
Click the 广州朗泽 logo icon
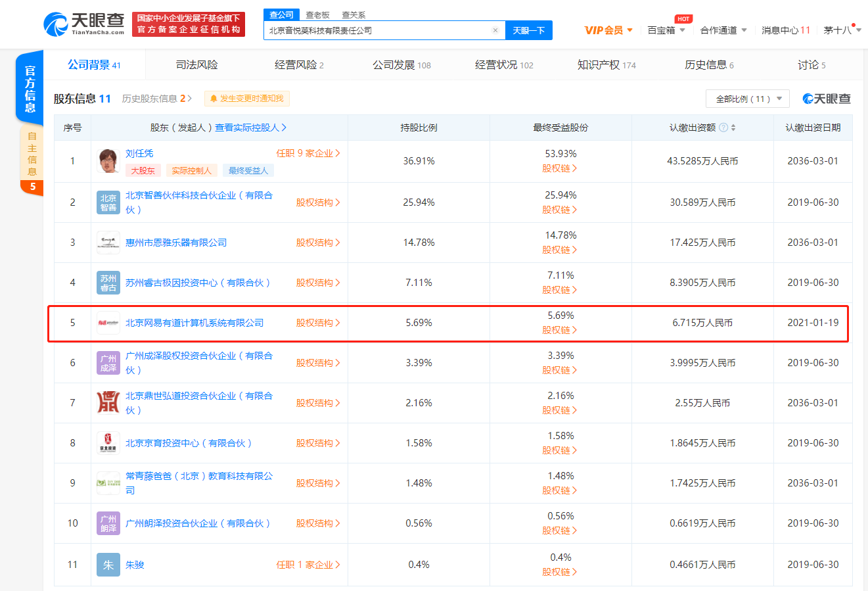[108, 523]
